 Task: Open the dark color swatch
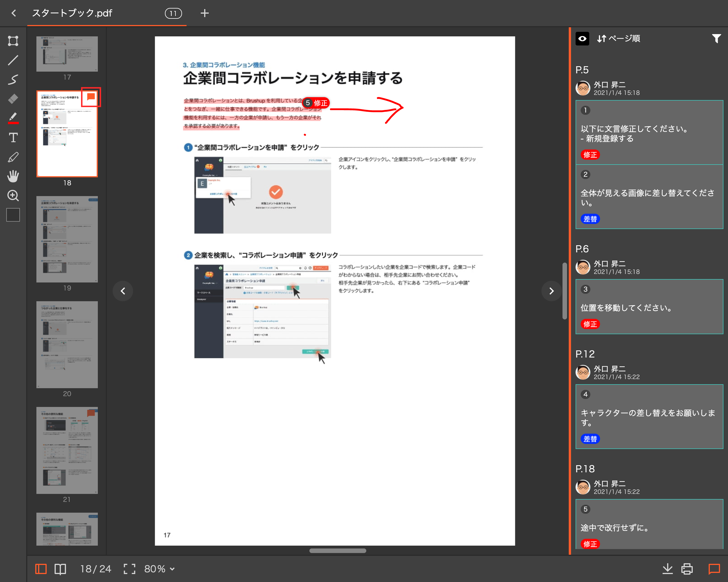coord(13,215)
